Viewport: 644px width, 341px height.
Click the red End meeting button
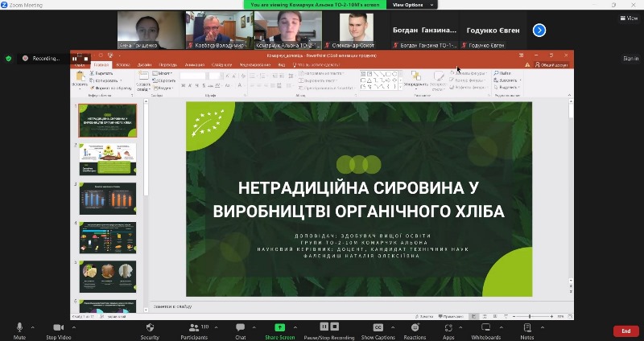tap(625, 331)
